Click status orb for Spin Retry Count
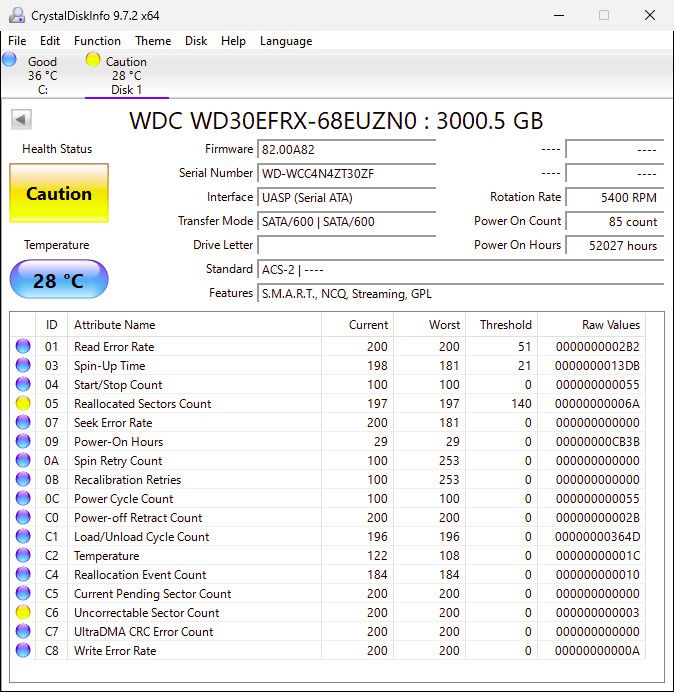The height and width of the screenshot is (692, 674). 23,460
